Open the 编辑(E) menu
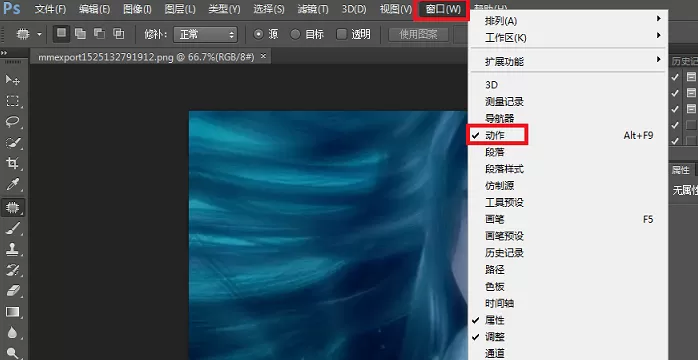 point(94,9)
